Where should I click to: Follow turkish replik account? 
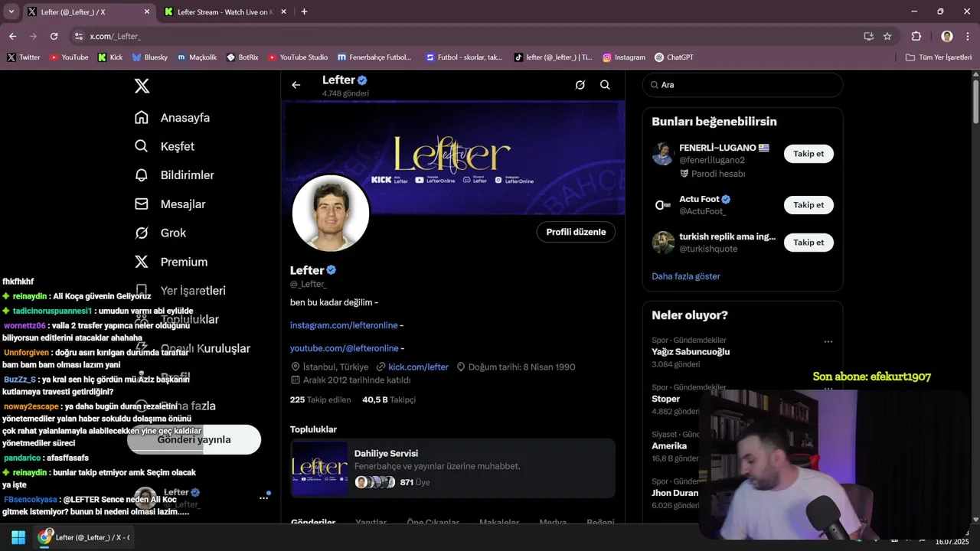[x=808, y=243]
